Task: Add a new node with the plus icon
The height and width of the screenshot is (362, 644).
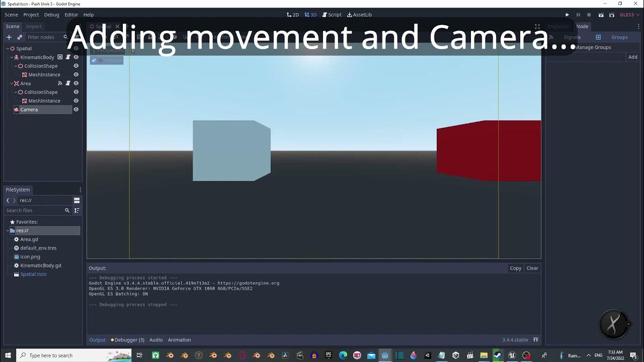Action: coord(9,37)
